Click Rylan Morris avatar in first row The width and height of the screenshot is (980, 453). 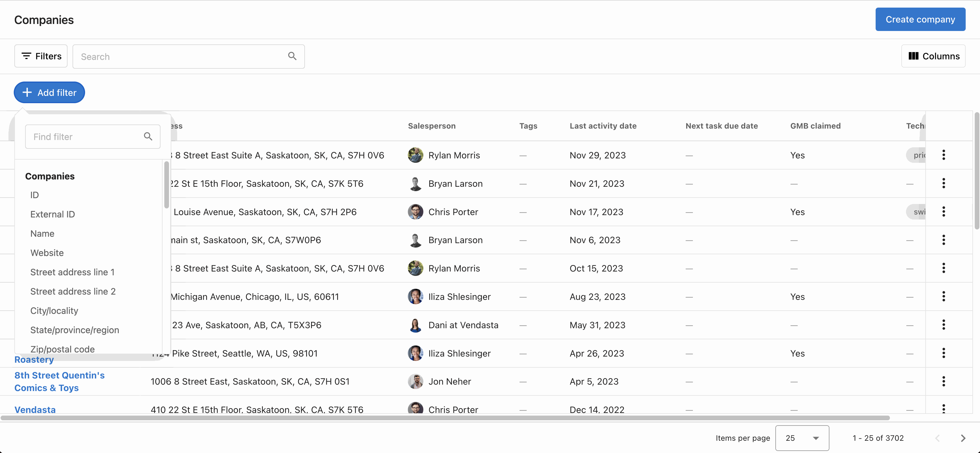415,155
